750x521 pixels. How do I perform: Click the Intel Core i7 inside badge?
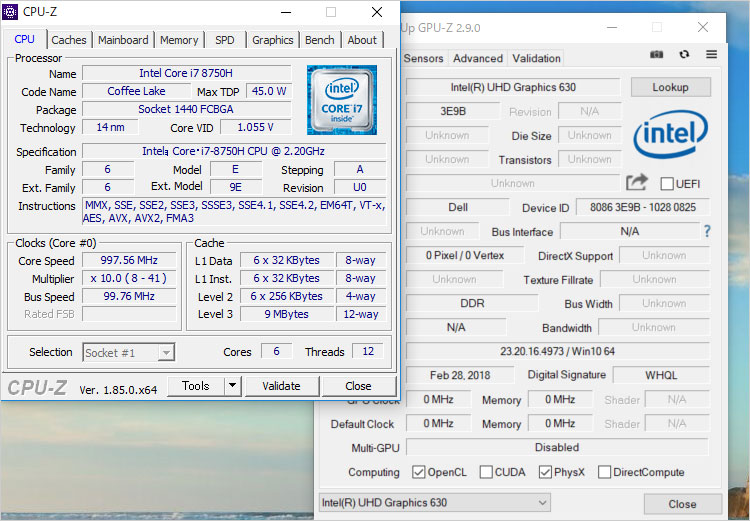tap(342, 100)
